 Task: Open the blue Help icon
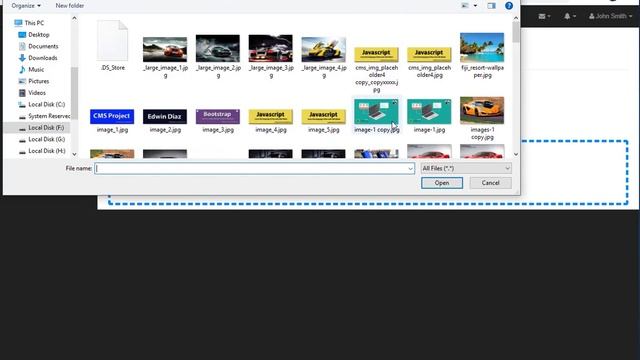pyautogui.click(x=509, y=6)
